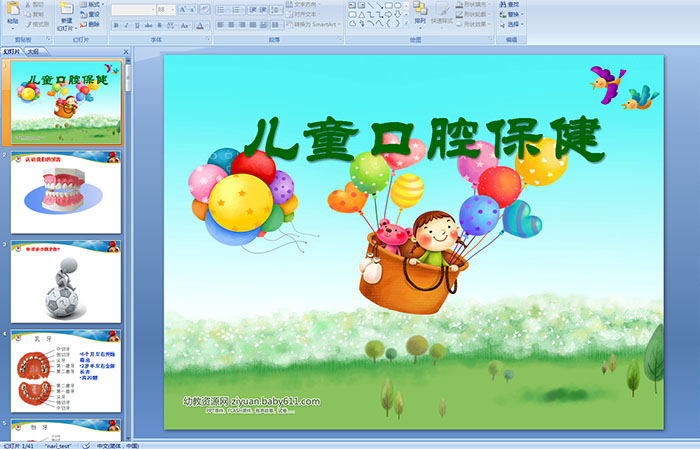Viewport: 700px width, 449px height.
Task: Select the Line shape in the gallery
Action: point(371,5)
